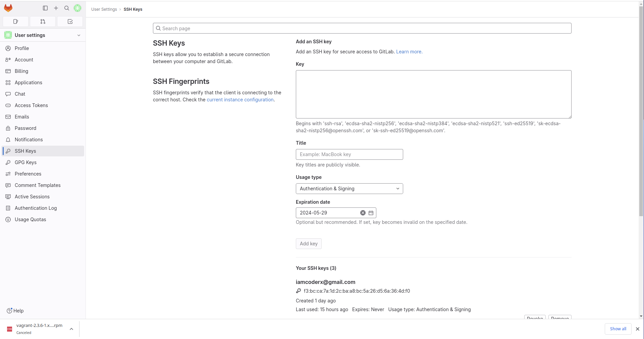Select SSH Keys in sidebar

click(43, 151)
